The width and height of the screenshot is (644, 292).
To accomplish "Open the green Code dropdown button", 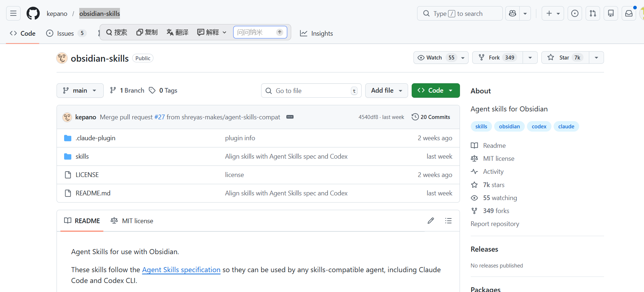I will 435,90.
